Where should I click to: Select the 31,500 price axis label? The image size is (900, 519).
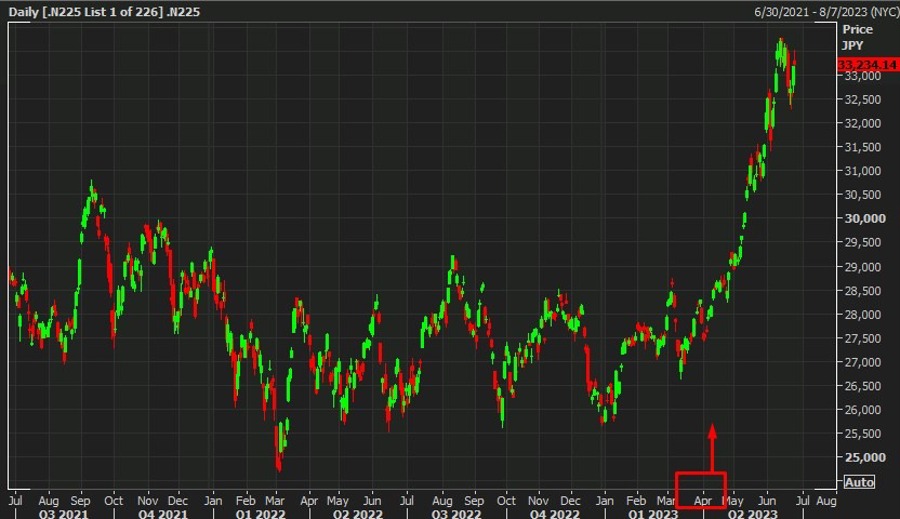click(x=862, y=147)
